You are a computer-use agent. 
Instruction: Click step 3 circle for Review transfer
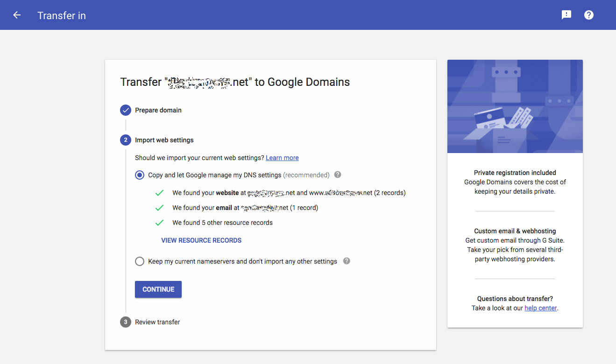click(x=125, y=322)
